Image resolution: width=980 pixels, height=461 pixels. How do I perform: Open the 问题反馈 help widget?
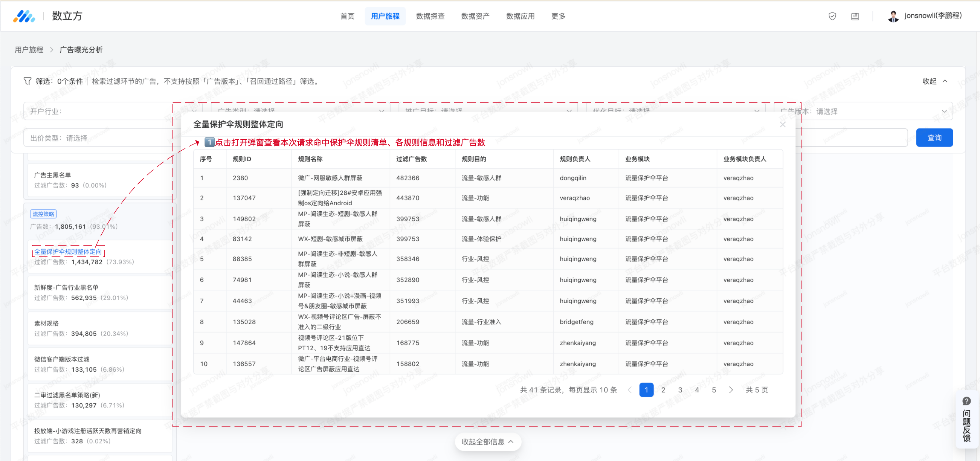tap(966, 421)
